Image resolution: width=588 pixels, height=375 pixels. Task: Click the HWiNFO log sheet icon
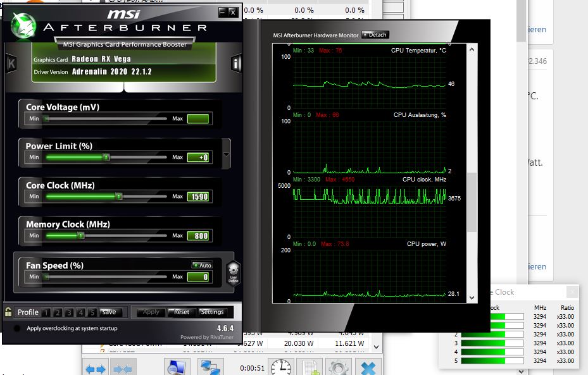tap(310, 368)
